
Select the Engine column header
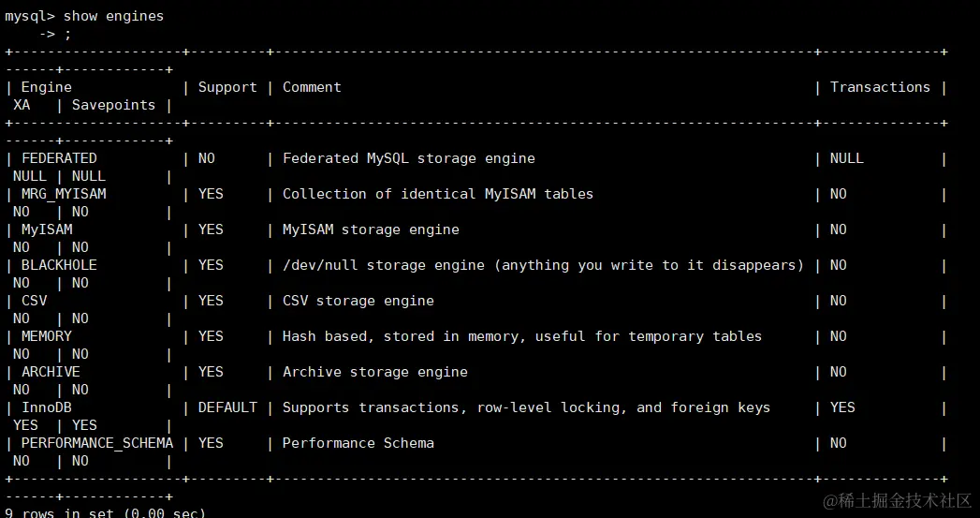pyautogui.click(x=46, y=88)
